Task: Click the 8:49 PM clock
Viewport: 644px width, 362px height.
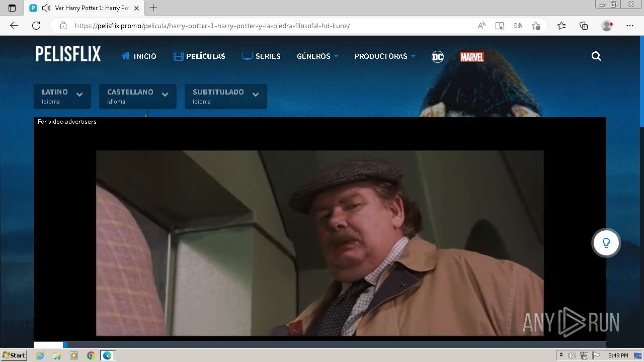Action: point(618,355)
